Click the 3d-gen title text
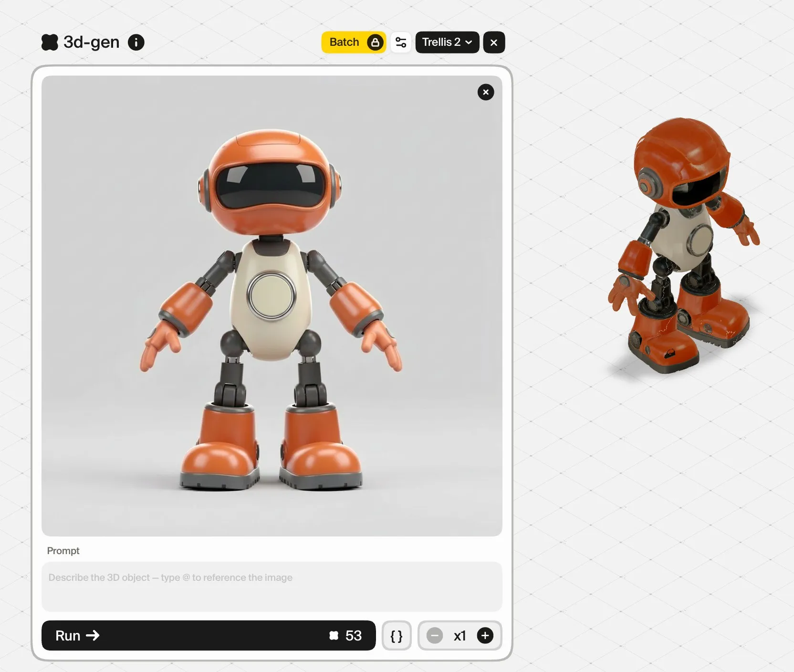The height and width of the screenshot is (672, 794). (91, 42)
